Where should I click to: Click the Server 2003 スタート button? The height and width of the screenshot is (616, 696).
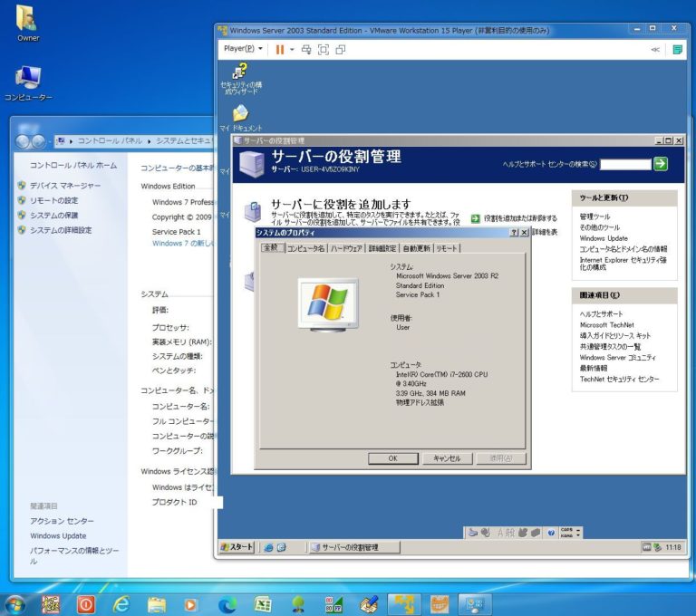pos(237,547)
